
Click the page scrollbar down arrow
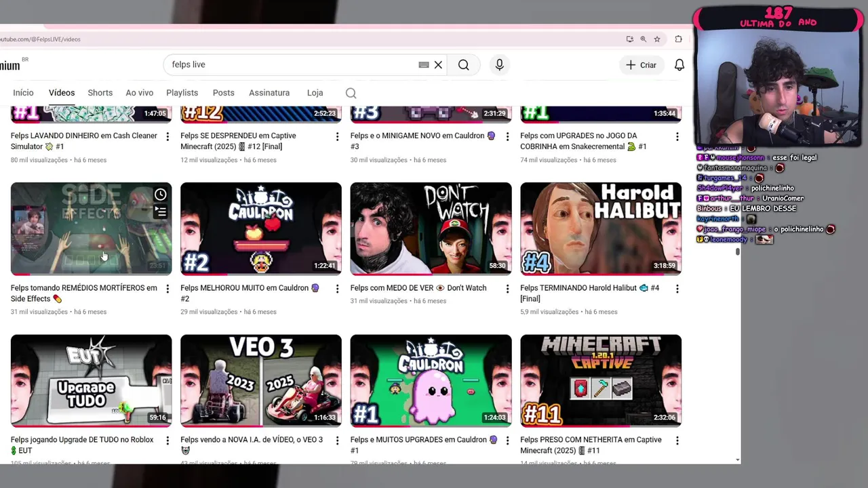[x=738, y=460]
